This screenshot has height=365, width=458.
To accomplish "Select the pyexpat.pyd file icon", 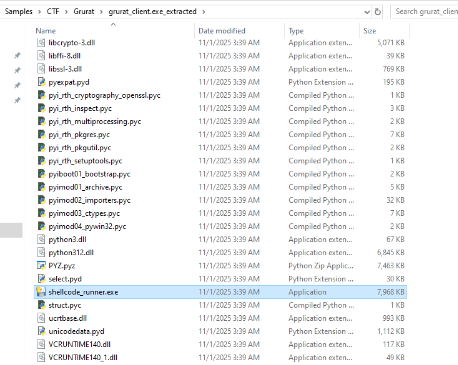I will [x=41, y=82].
